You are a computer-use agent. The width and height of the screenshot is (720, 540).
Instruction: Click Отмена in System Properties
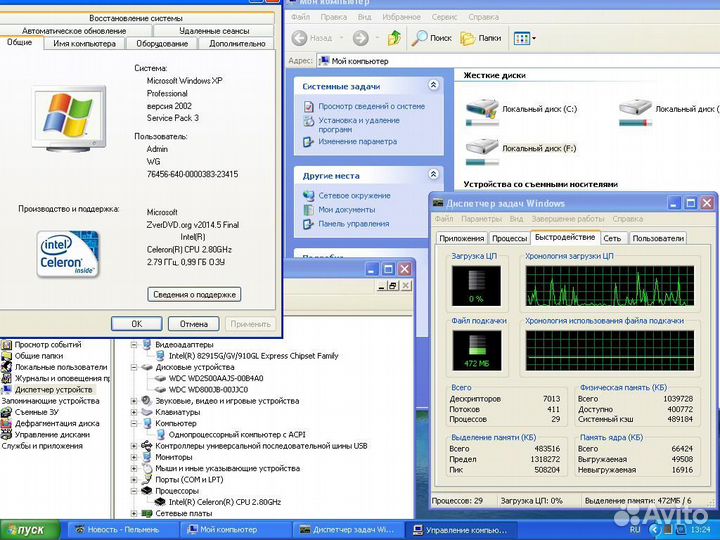click(193, 324)
